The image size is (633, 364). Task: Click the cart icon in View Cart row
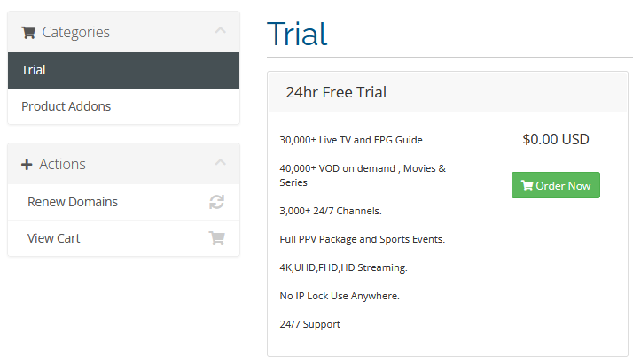[x=216, y=238]
